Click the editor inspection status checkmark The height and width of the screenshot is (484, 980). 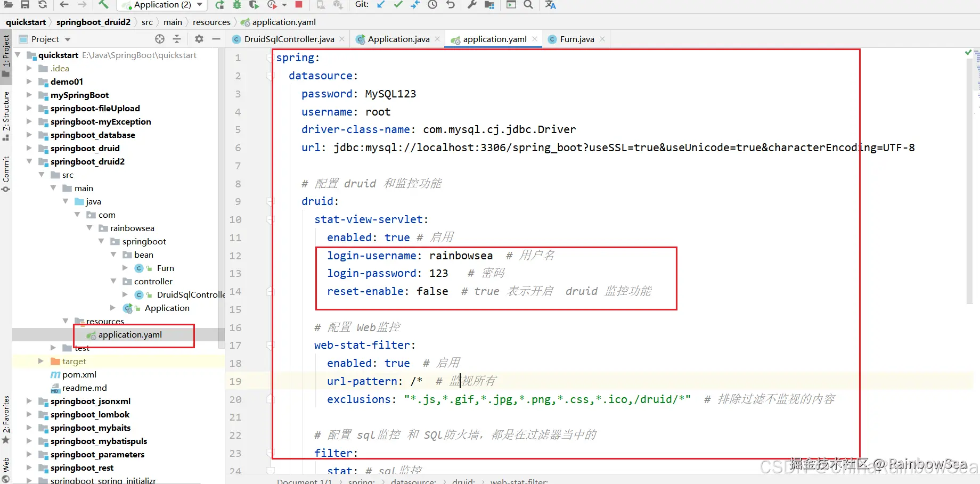tap(968, 52)
